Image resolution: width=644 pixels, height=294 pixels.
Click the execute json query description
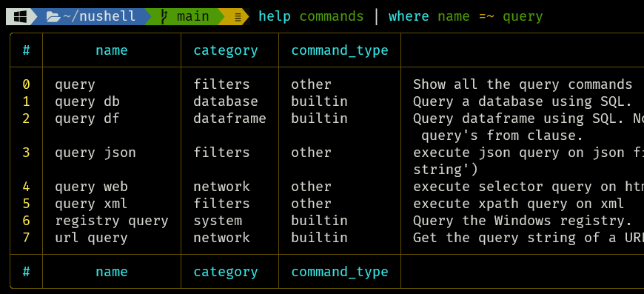[529, 153]
